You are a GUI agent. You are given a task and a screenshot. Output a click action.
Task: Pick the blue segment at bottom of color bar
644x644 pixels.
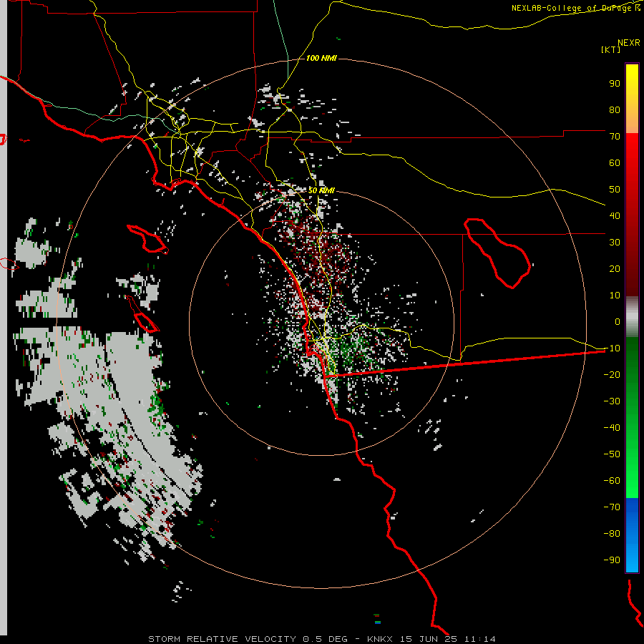click(632, 535)
